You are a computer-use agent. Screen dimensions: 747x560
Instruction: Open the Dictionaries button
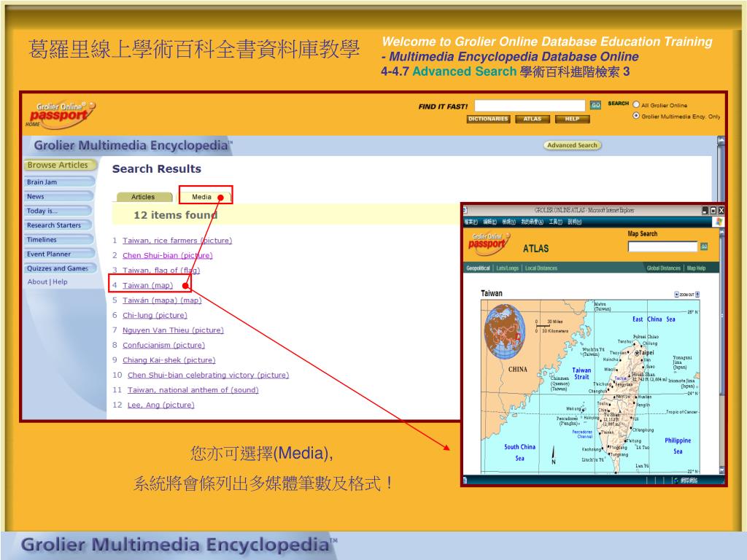coord(488,119)
